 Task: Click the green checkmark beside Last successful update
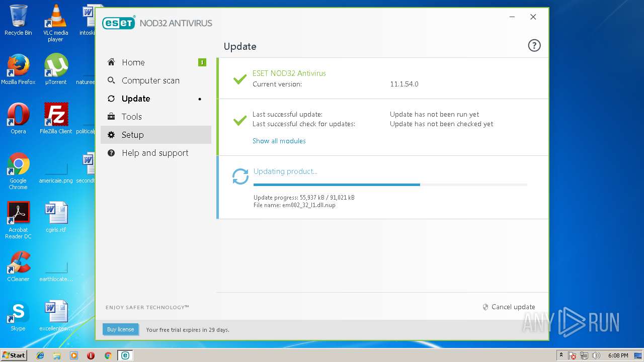[240, 120]
